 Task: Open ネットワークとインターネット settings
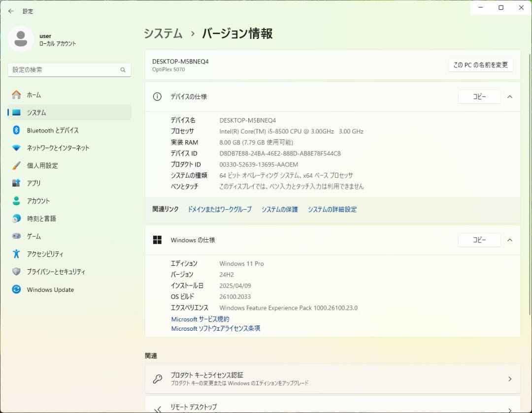pyautogui.click(x=69, y=148)
